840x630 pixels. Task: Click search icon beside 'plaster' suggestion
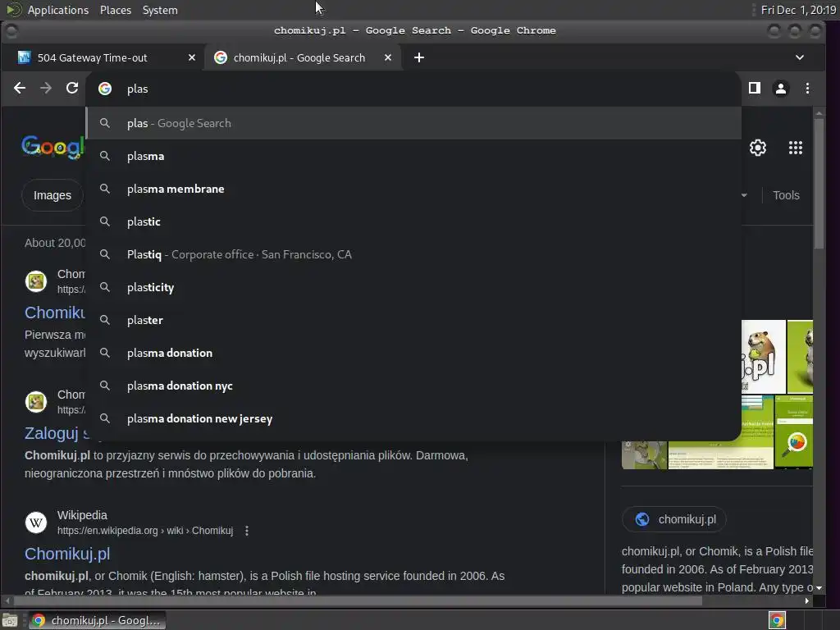(x=105, y=320)
